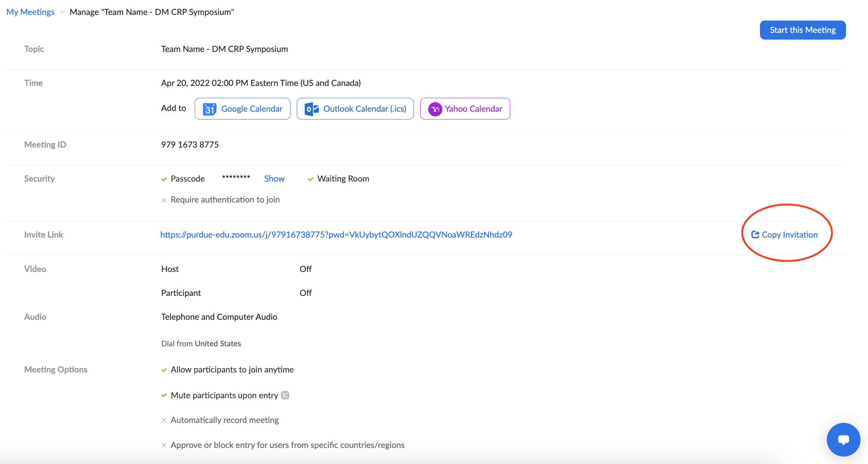Click the Invite Link row label
868x464 pixels.
[x=43, y=235]
